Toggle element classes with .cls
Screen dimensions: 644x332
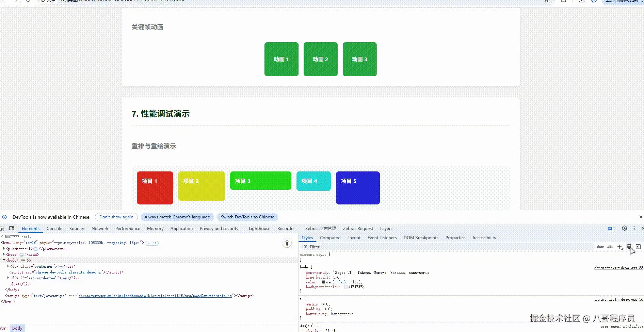(610, 247)
